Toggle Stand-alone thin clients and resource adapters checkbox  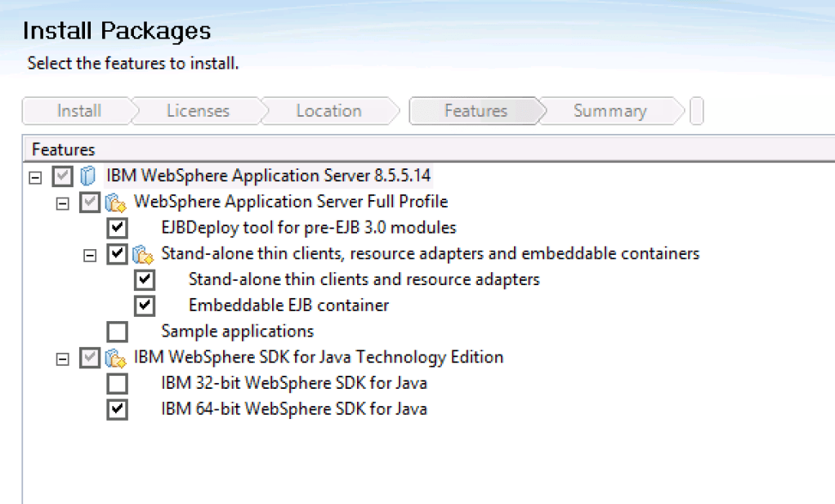pos(145,280)
